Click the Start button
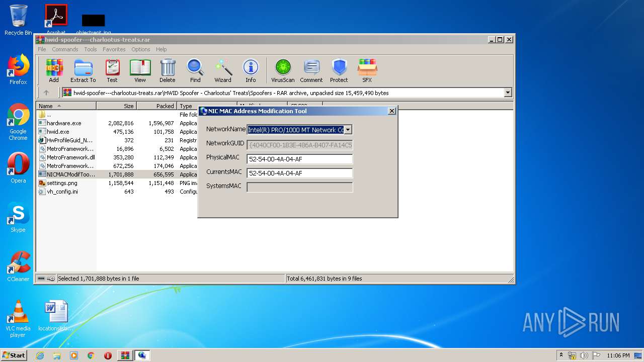Image resolution: width=644 pixels, height=362 pixels. (14, 355)
